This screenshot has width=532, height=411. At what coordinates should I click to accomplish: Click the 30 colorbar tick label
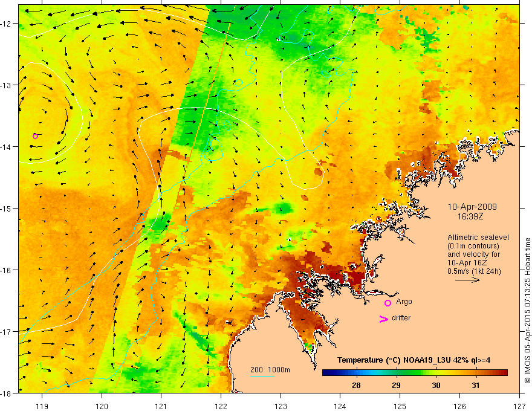tap(436, 385)
